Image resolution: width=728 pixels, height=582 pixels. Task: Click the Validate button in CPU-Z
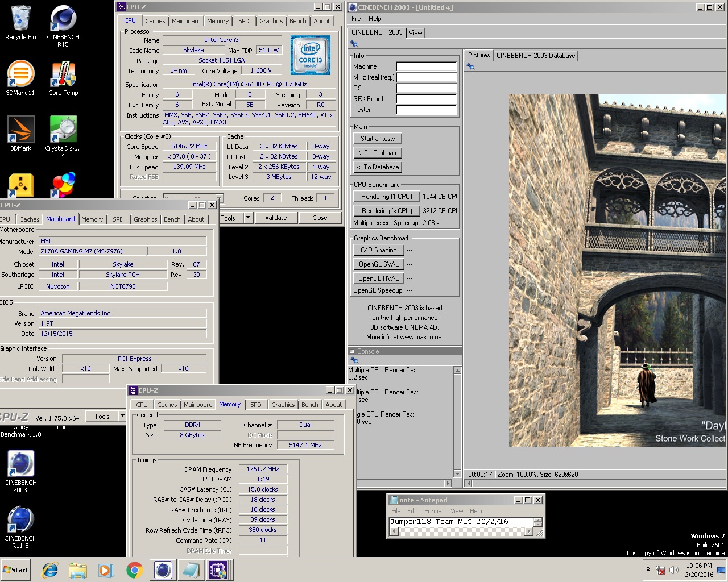(x=276, y=218)
